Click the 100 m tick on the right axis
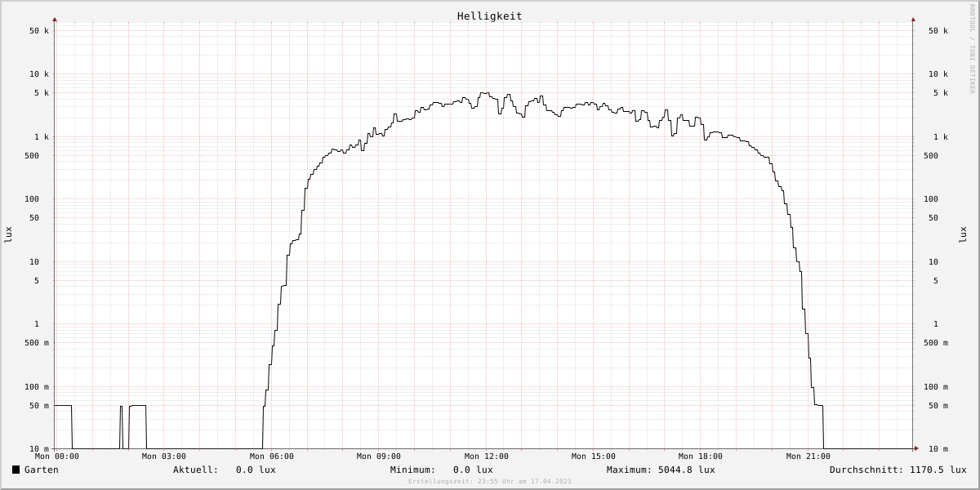Viewport: 980px width, 490px height. [x=936, y=387]
